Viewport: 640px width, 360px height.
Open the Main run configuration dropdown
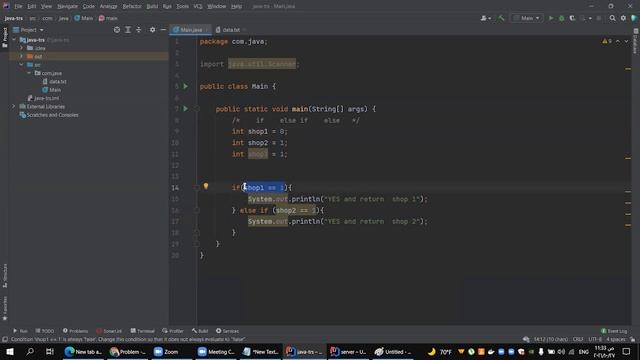tap(527, 18)
